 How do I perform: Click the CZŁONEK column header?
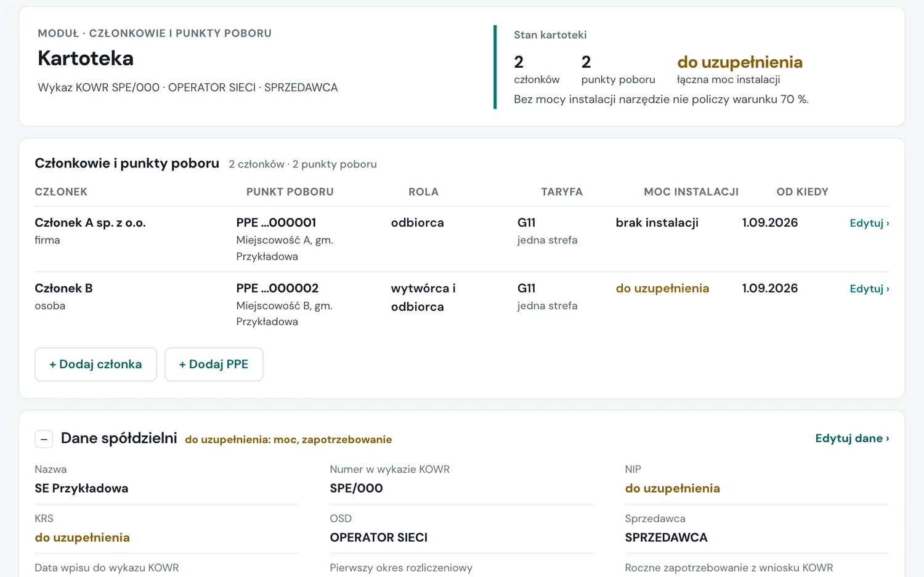61,192
